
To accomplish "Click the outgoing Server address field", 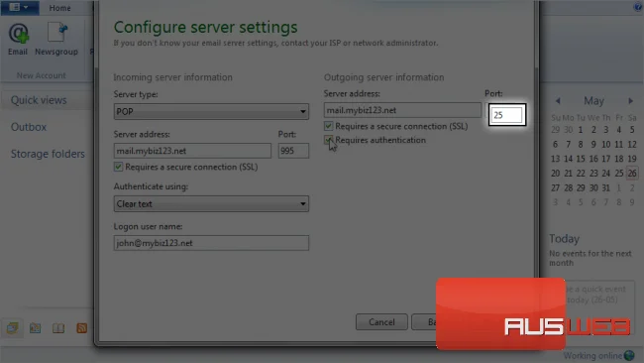I will (402, 110).
